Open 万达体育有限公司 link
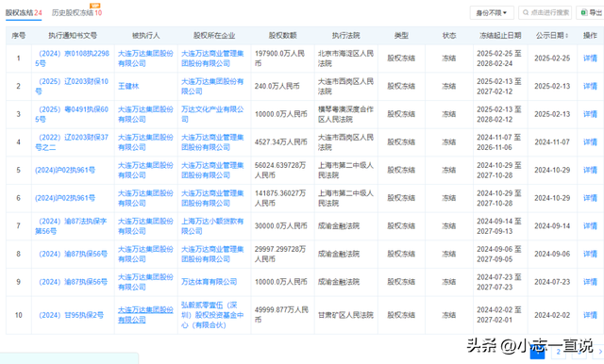Screen dimensions: 604x364 coord(210,282)
